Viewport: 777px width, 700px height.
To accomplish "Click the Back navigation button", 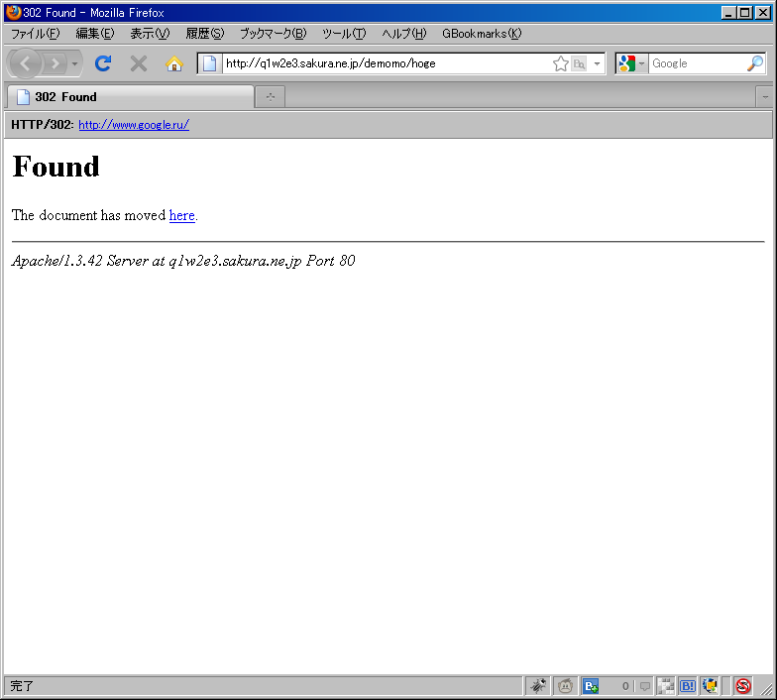I will point(24,63).
